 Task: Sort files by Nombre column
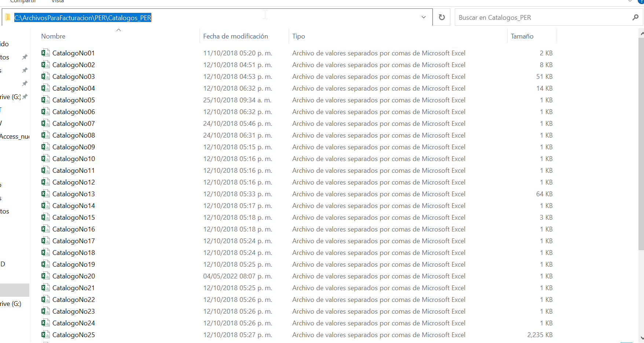pos(53,36)
